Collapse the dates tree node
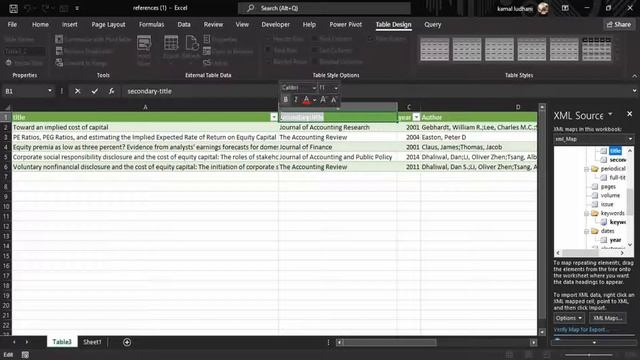Image resolution: width=640 pixels, height=360 pixels. tap(587, 231)
